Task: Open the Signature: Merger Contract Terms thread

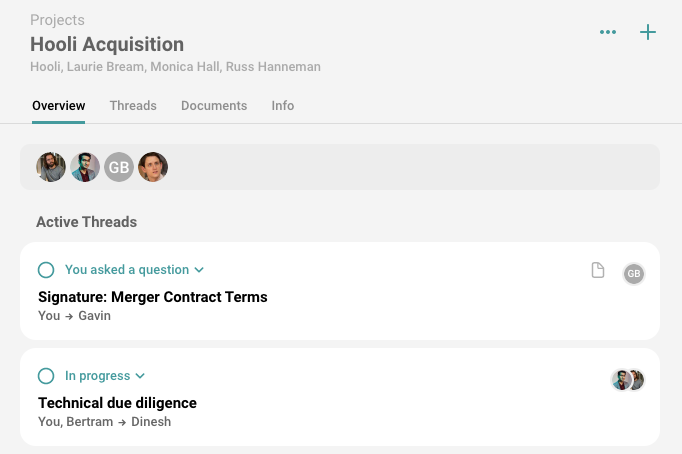Action: (x=153, y=297)
